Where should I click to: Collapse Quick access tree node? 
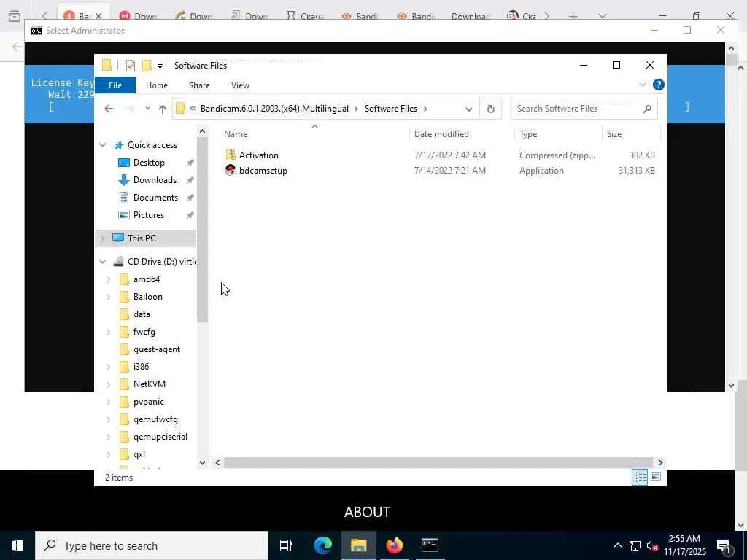102,145
